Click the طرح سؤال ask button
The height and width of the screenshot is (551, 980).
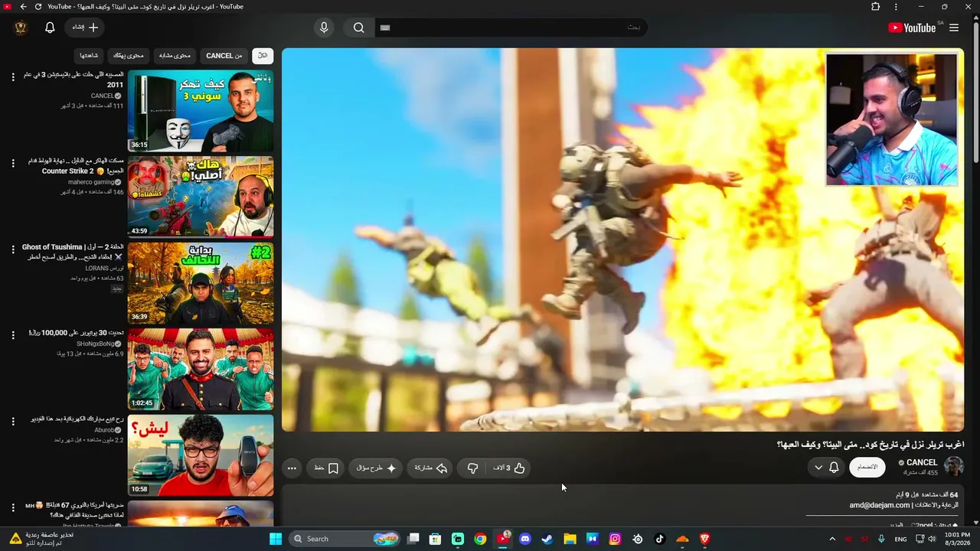pyautogui.click(x=376, y=468)
